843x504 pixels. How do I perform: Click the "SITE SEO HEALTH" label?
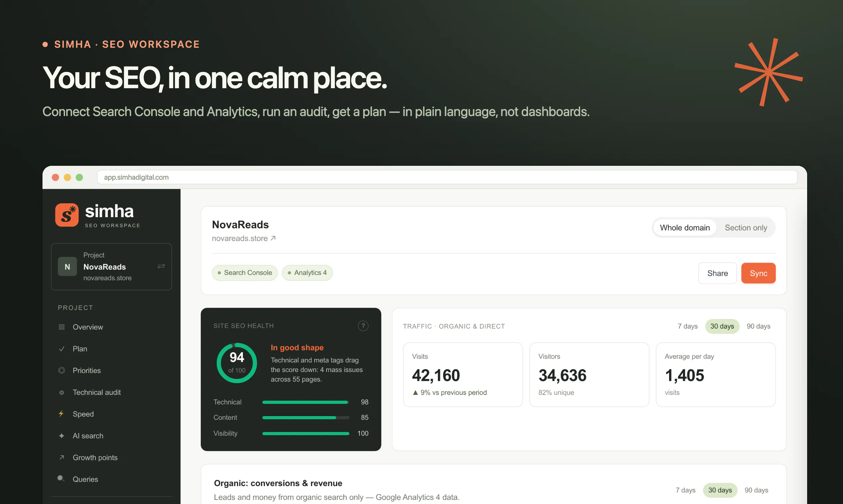coord(243,326)
